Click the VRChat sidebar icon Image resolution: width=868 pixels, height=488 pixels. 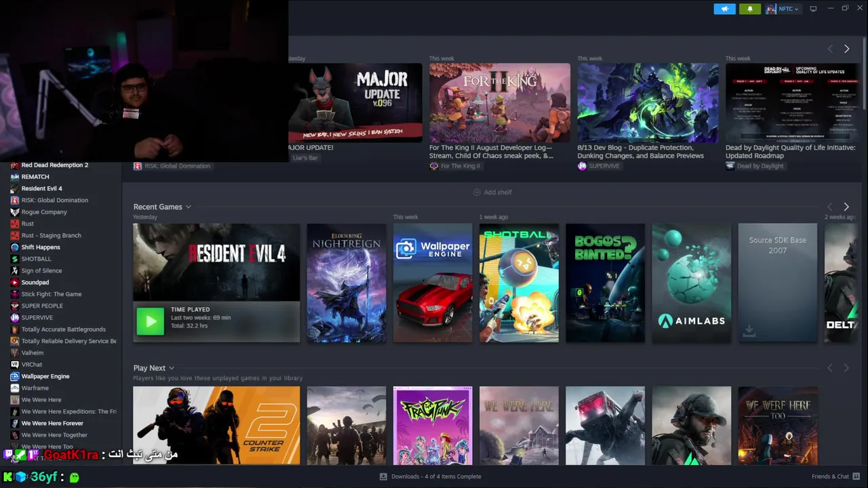coord(15,365)
